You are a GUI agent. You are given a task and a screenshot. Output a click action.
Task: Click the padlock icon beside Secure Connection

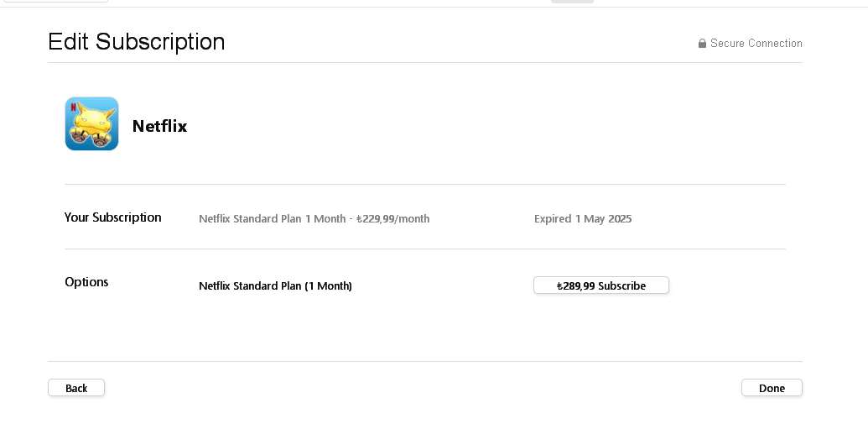[702, 44]
